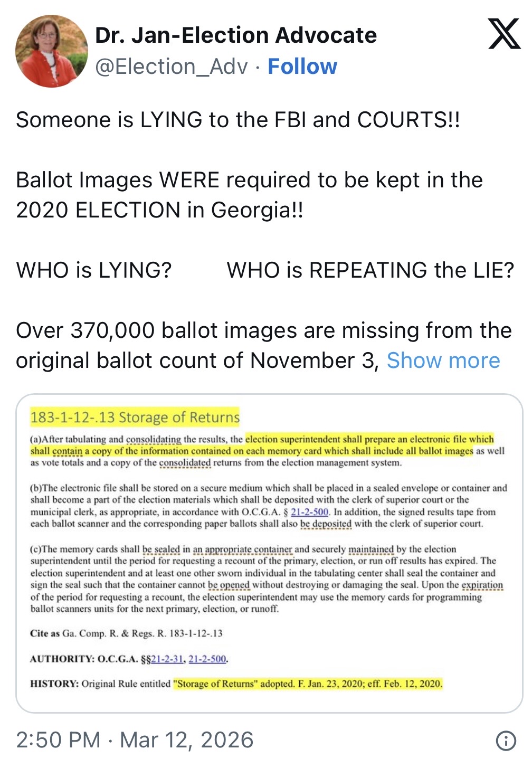The width and height of the screenshot is (532, 768).
Task: Follow the Election Advocate account
Action: pos(302,67)
